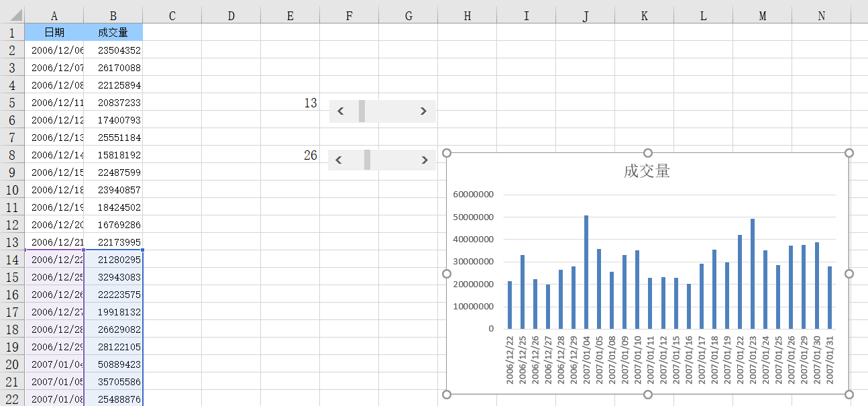868x406 pixels.
Task: Click cell containing 17400793
Action: point(113,119)
